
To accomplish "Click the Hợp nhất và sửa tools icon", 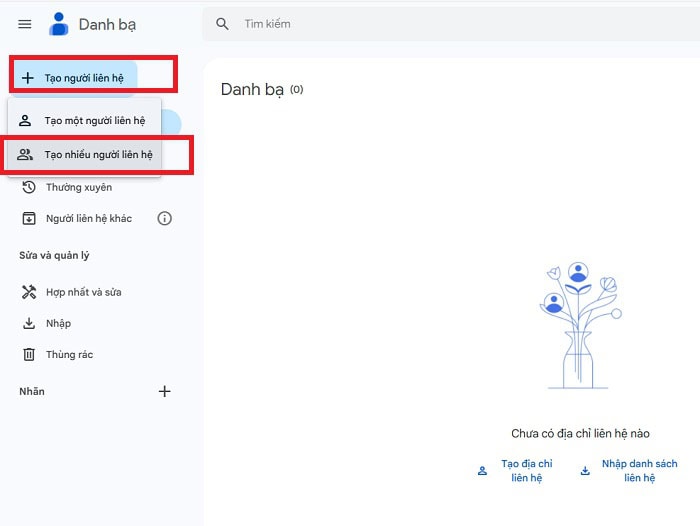I will (29, 292).
